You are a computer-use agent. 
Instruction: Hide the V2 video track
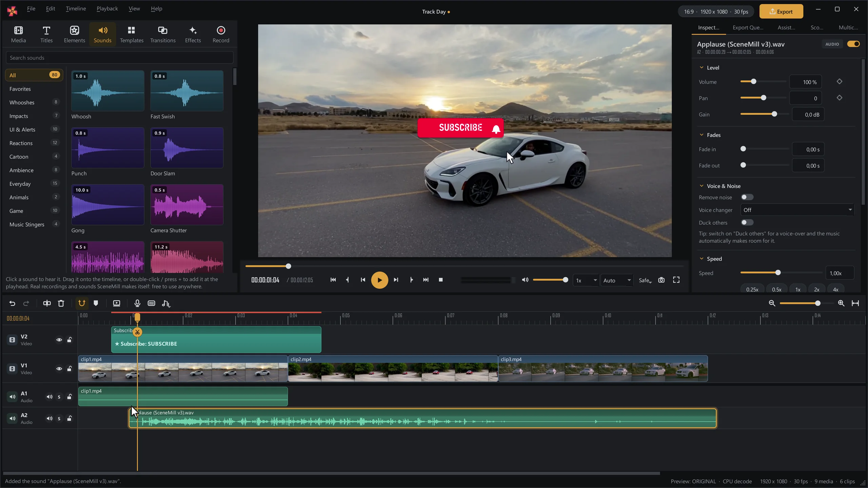click(59, 340)
